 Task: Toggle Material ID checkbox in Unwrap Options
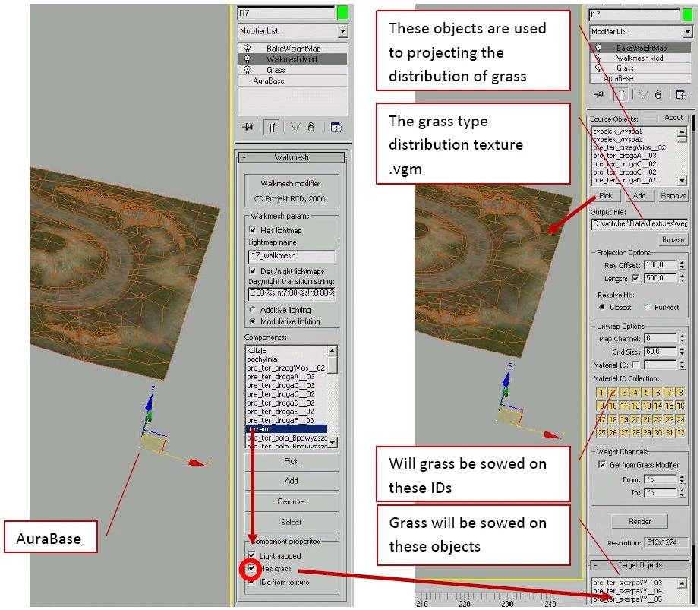[x=635, y=365]
